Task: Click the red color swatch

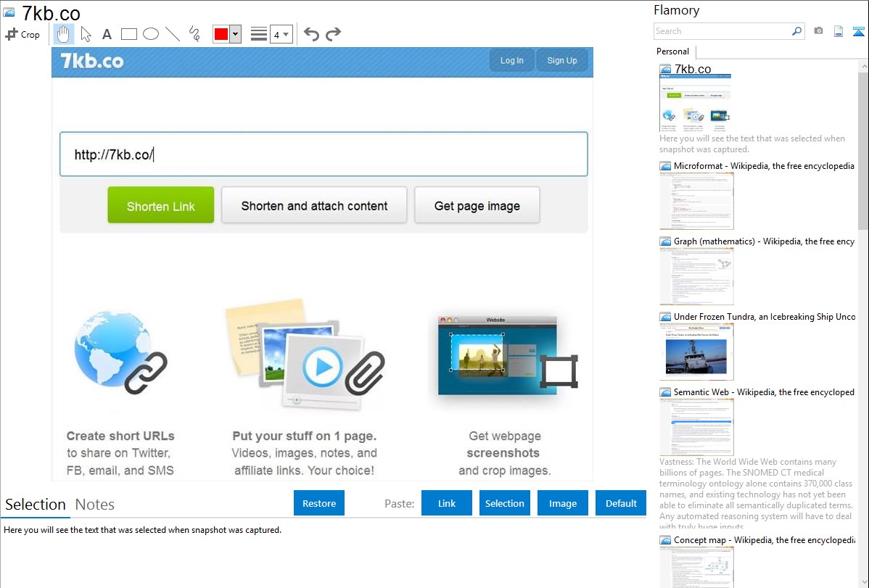Action: 221,34
